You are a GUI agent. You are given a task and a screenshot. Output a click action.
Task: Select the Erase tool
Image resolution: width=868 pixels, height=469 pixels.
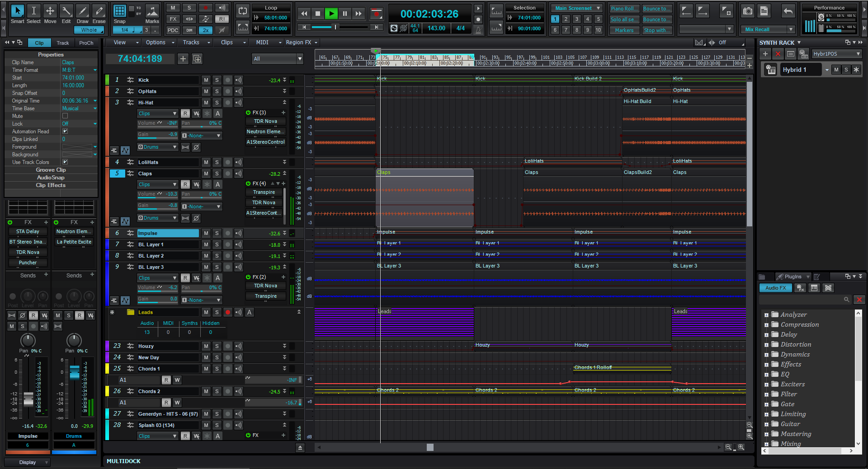(99, 11)
